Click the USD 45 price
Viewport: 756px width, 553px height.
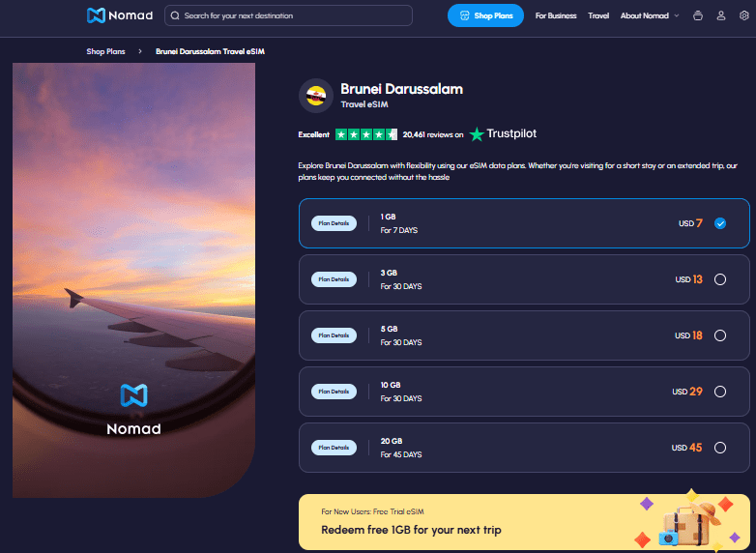686,448
